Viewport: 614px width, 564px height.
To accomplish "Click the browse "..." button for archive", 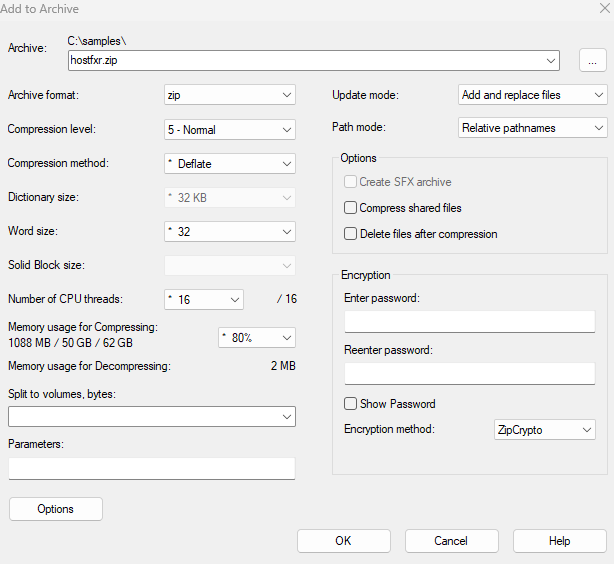I will point(592,61).
